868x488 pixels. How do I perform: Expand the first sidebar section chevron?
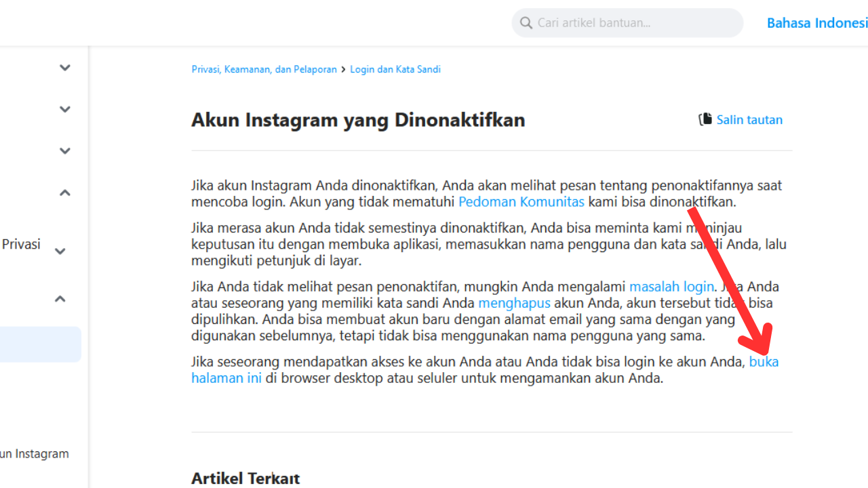tap(64, 68)
